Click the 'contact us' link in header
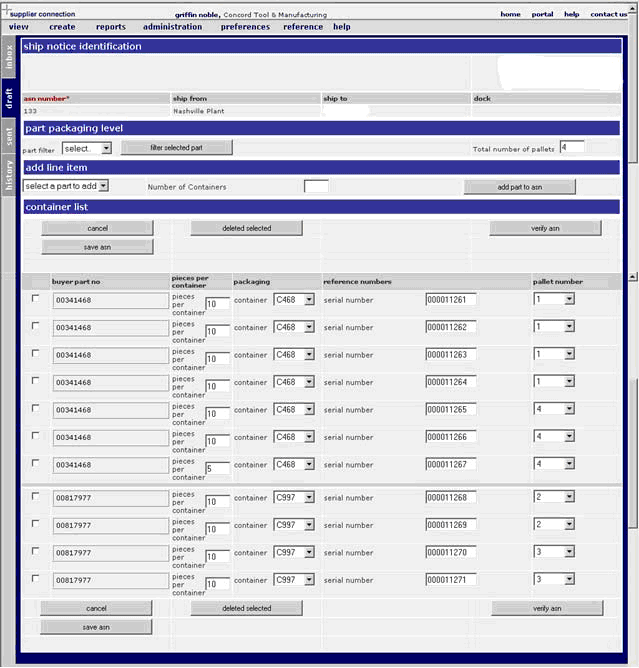Screen dimensions: 639x668 coord(608,14)
